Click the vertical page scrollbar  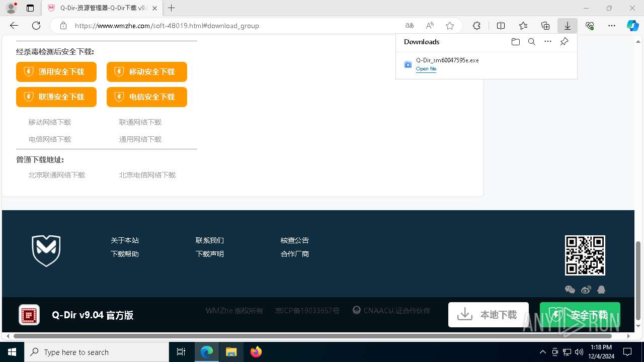[638, 281]
